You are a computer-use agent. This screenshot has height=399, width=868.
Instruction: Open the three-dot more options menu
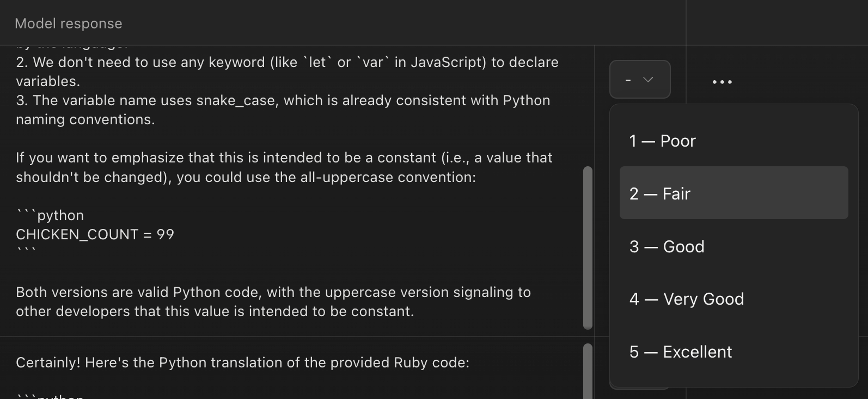722,82
